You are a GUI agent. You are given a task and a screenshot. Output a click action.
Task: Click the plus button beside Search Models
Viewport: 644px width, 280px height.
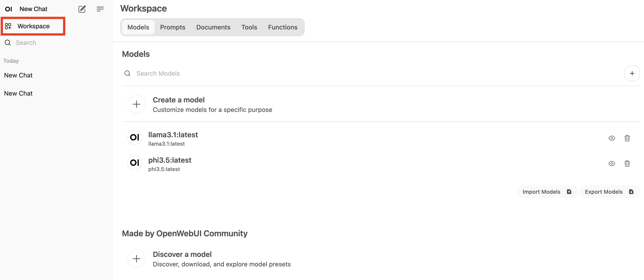click(632, 73)
